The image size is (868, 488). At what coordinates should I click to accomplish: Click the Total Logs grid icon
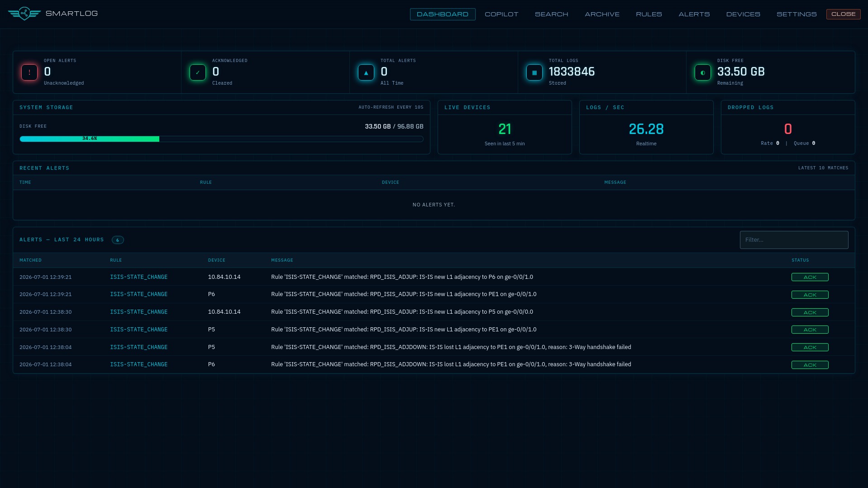click(x=534, y=72)
